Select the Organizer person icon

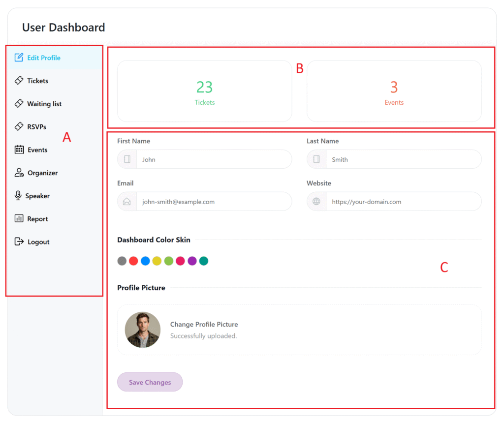[x=18, y=173]
